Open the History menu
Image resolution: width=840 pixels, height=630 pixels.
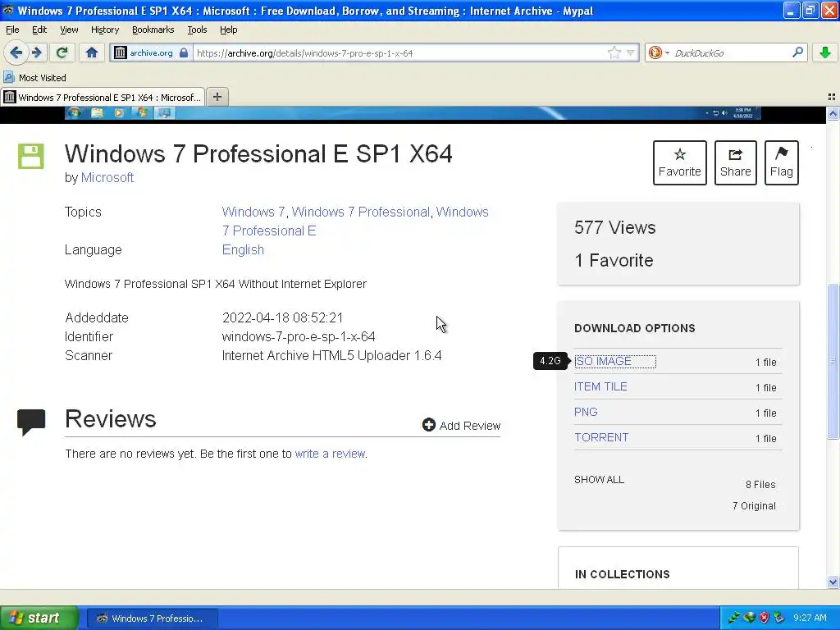(105, 30)
